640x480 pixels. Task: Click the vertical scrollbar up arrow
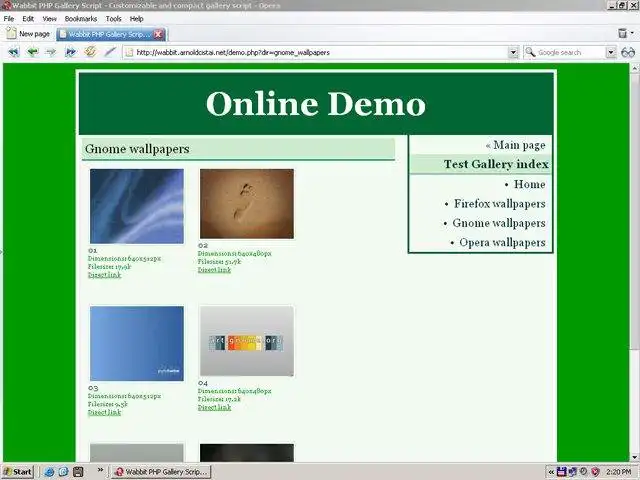pos(635,69)
